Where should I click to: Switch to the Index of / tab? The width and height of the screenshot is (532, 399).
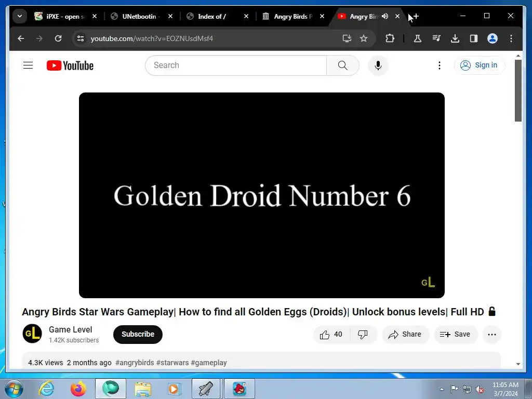click(x=217, y=16)
